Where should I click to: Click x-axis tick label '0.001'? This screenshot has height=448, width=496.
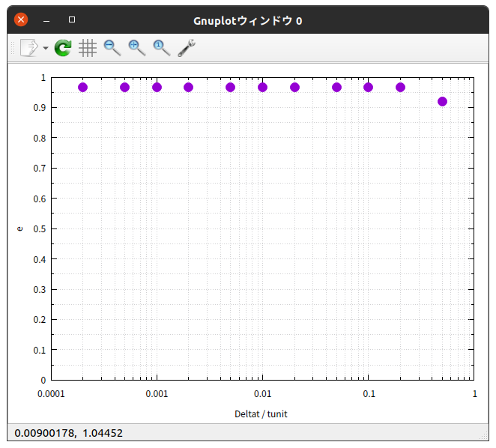pyautogui.click(x=157, y=394)
